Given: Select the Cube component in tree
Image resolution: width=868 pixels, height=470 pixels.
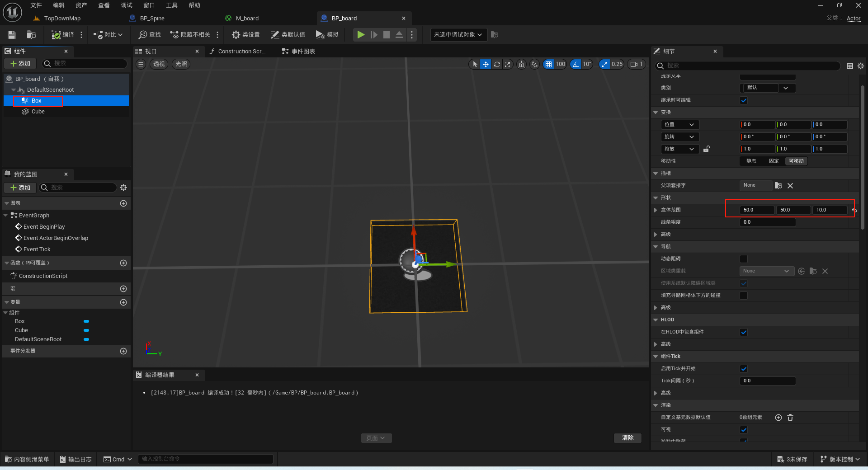Looking at the screenshot, I should pos(38,112).
